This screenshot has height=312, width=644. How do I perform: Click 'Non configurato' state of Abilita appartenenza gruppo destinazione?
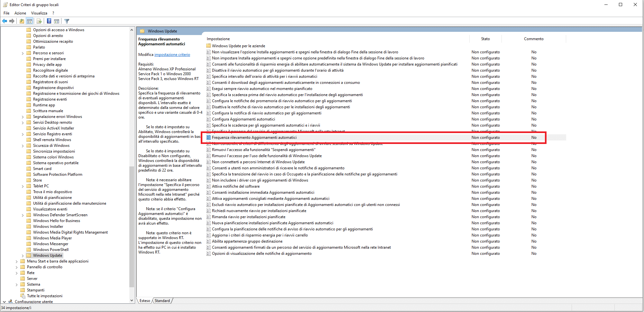pos(486,241)
